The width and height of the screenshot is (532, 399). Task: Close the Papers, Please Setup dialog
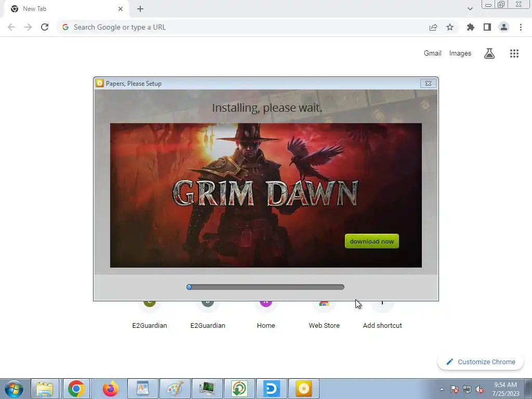pos(428,83)
